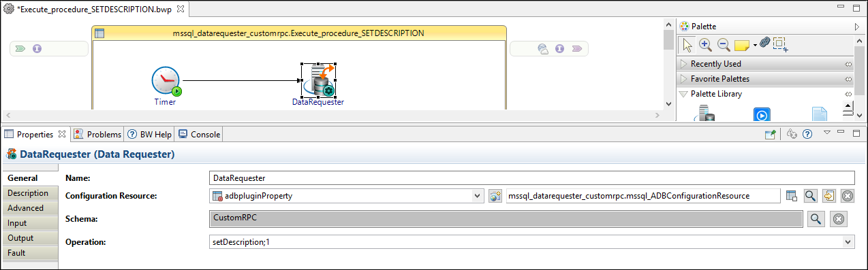Click the purple interface icon in right reference bar
Viewport: 868px width, 270px height.
[x=560, y=49]
